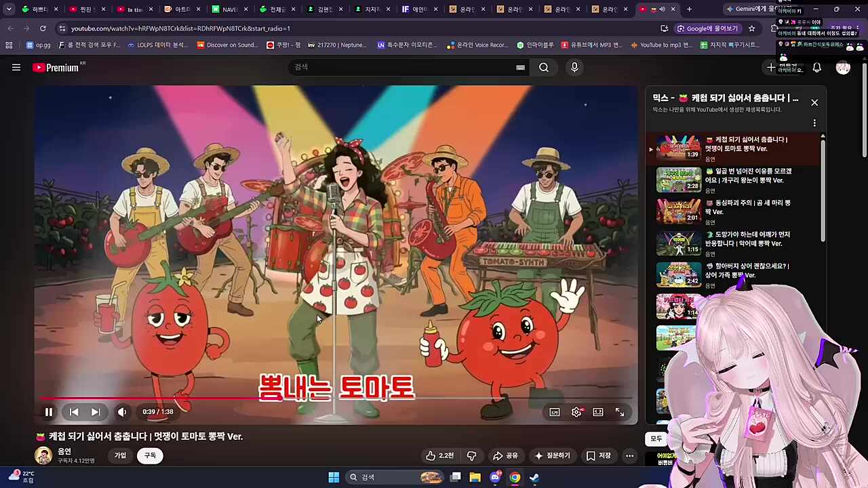Open the tab search dropdown arrow
This screenshot has height=488, width=868.
point(9,9)
